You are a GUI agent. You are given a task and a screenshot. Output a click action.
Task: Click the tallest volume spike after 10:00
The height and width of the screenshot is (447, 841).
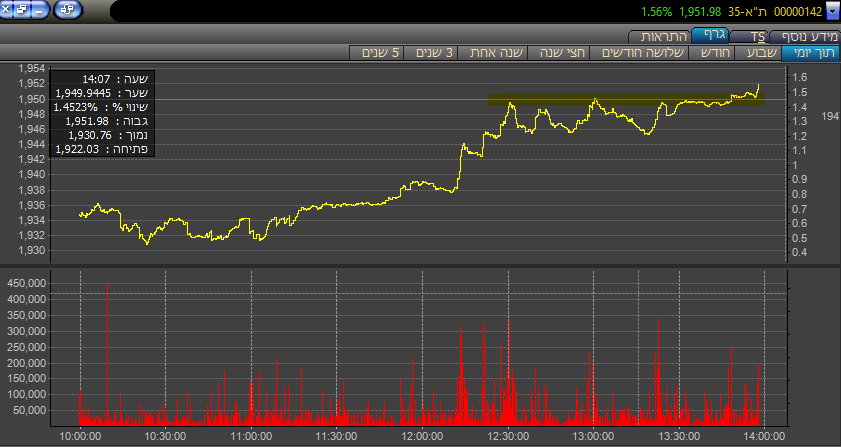(107, 354)
